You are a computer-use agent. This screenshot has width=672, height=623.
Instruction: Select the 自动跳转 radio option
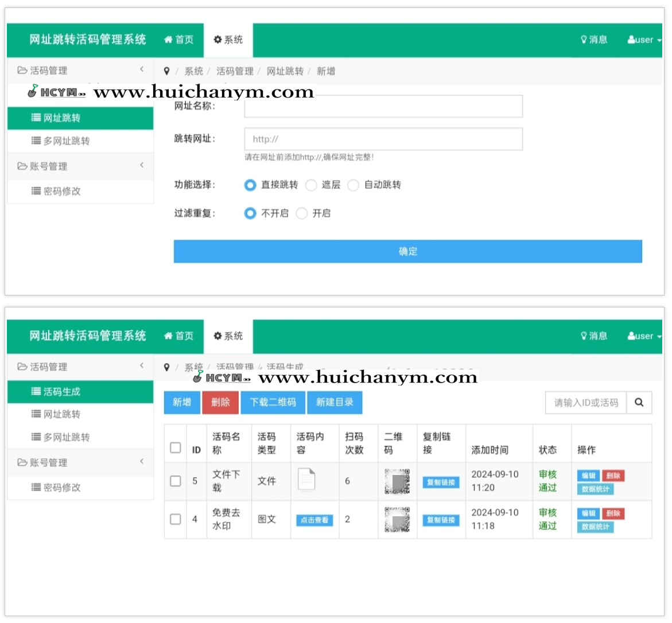coord(354,185)
